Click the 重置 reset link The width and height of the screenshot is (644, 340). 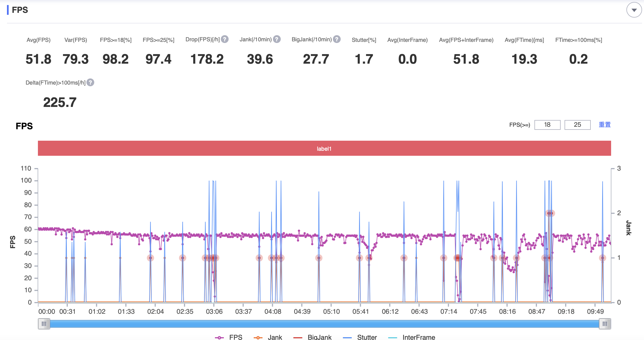[x=604, y=125]
